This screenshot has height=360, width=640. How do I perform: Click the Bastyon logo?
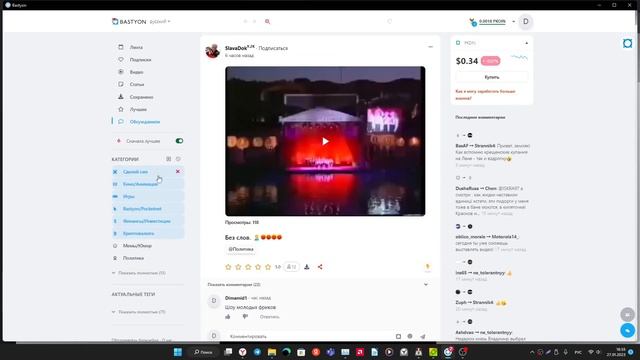tap(129, 21)
